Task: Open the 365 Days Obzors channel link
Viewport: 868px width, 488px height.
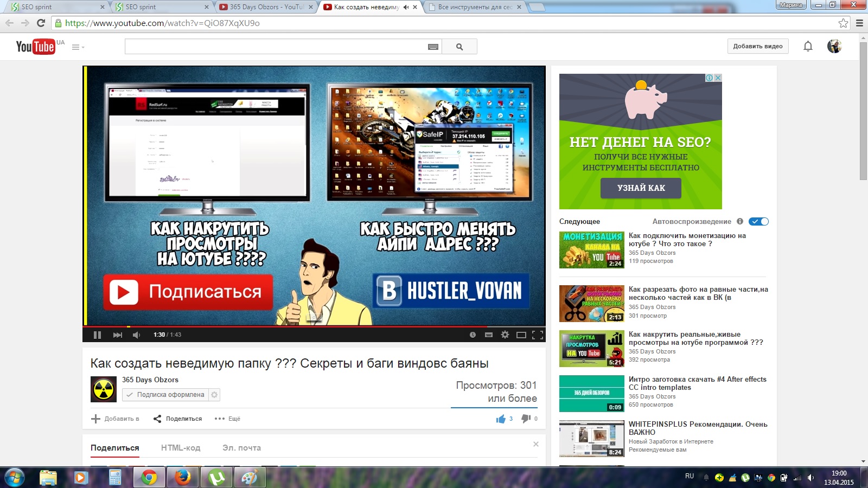Action: (x=150, y=380)
